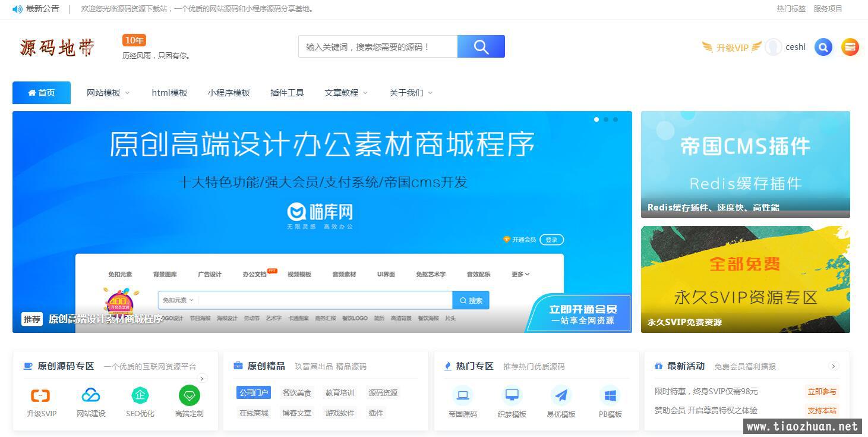Open 赞助会员 开启尊贵特权之体验 link
Image resolution: width=868 pixels, height=437 pixels.
pos(706,410)
